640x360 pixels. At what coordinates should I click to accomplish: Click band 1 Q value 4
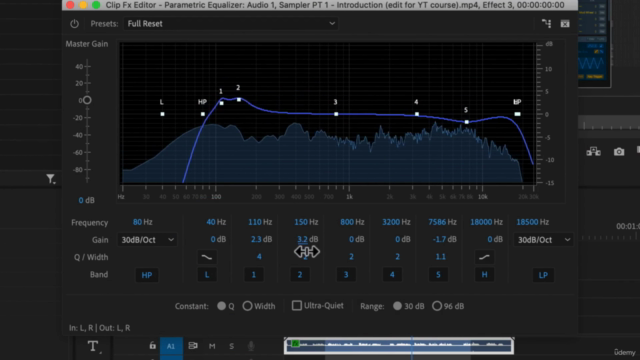[x=259, y=257]
